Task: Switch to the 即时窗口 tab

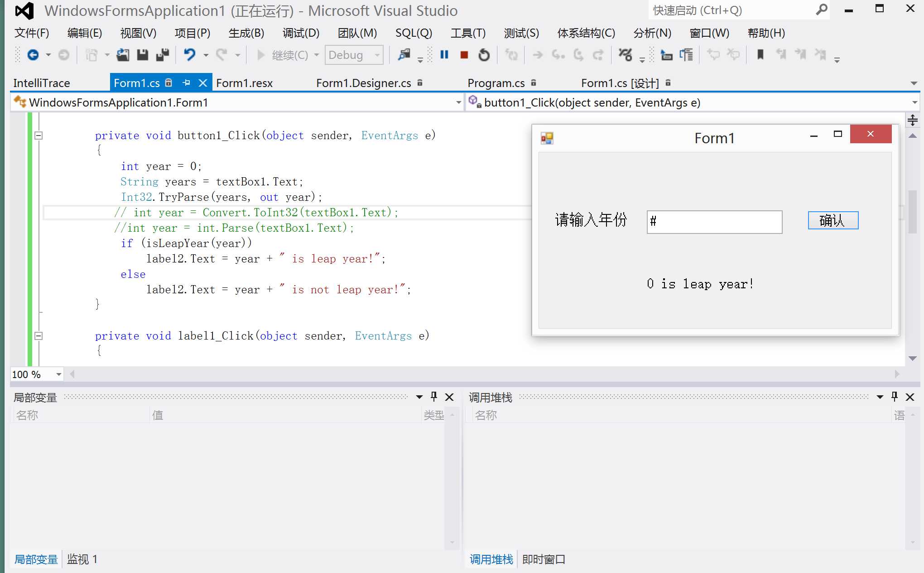Action: (x=544, y=559)
